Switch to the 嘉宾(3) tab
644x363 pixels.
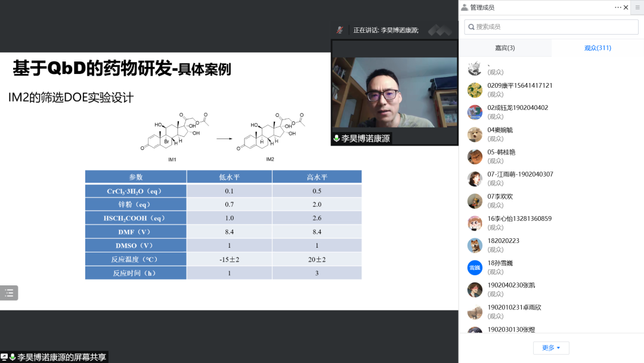[x=504, y=48]
